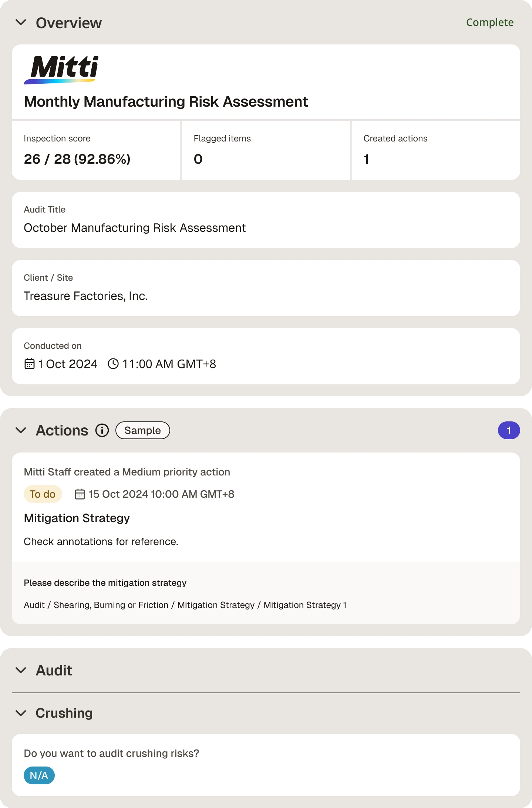The width and height of the screenshot is (532, 808).
Task: Click the clock icon beside 11:00 AM GMT+8
Action: [x=113, y=364]
